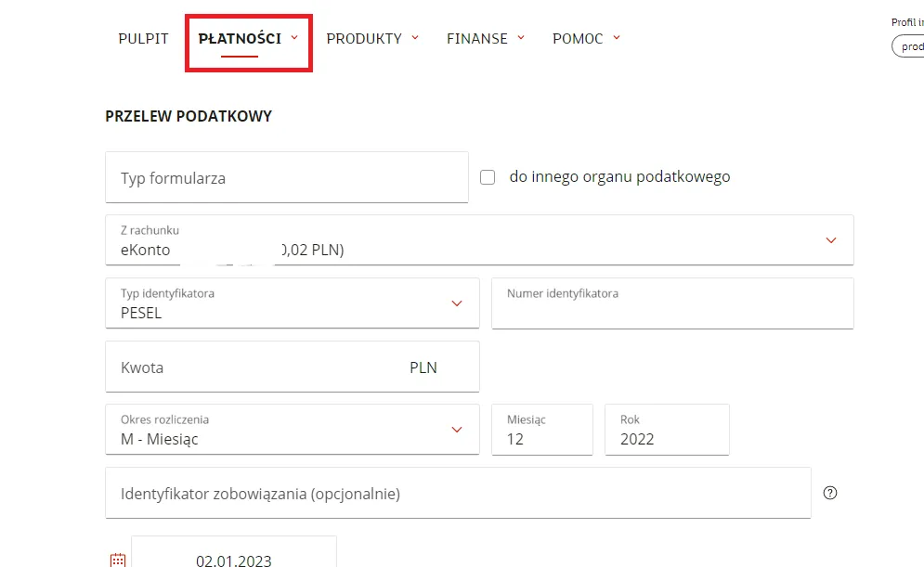Select the Miesiąc field showing 12
Viewport: 924px width, 567px height.
pos(542,430)
